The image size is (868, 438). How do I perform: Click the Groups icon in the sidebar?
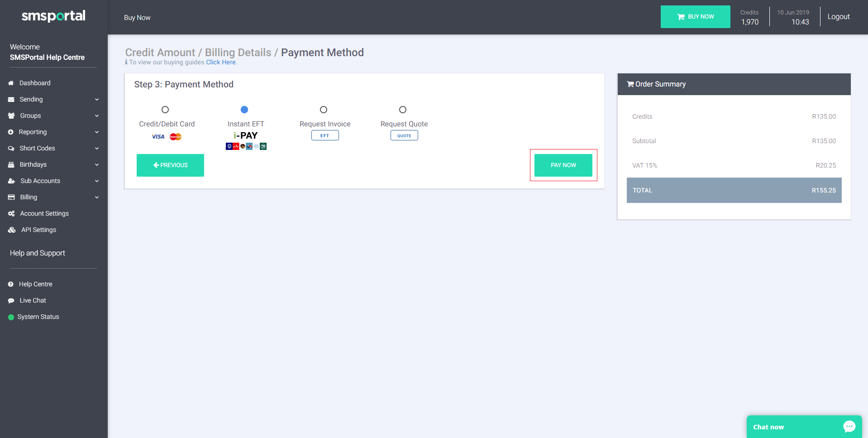[x=11, y=116]
